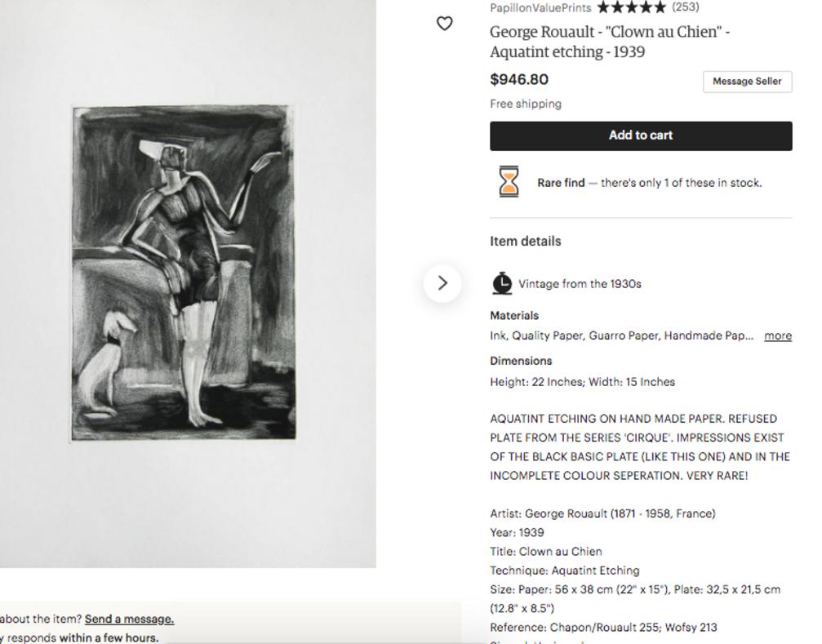Visit the PapillonValuePrints shop link

[x=540, y=8]
